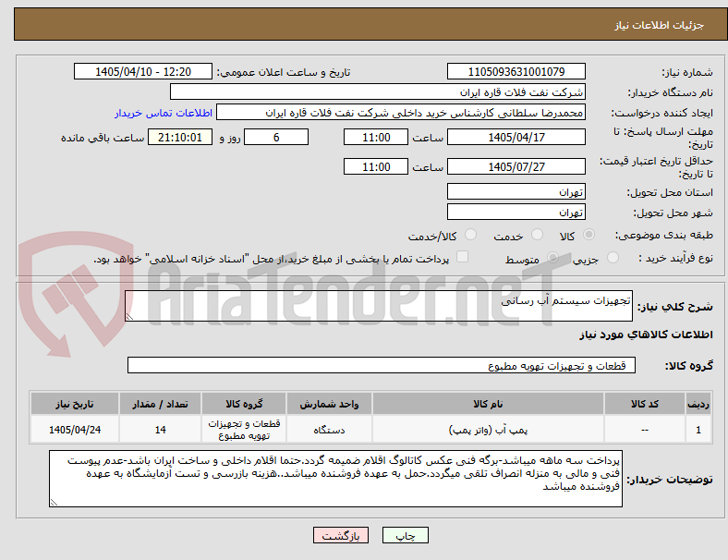Click the product code cell showing --
728x560 pixels.
(645, 430)
